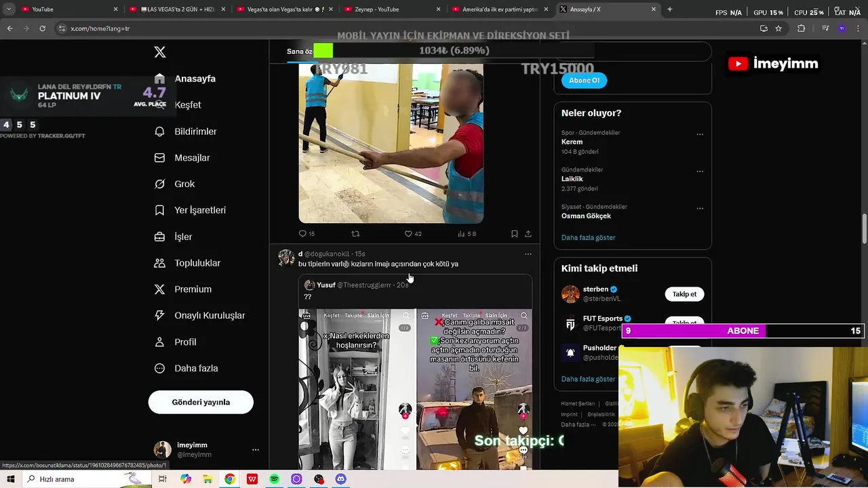Click reply icon with 15 replies

pyautogui.click(x=303, y=234)
